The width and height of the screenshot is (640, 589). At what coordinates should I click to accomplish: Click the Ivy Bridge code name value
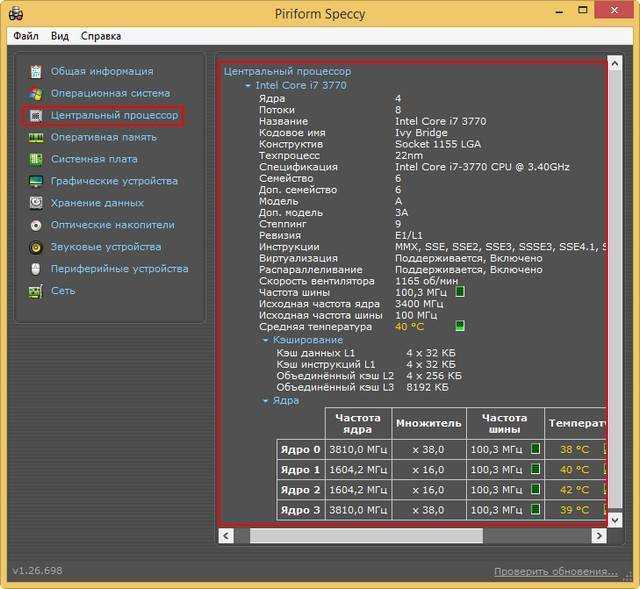(x=421, y=133)
